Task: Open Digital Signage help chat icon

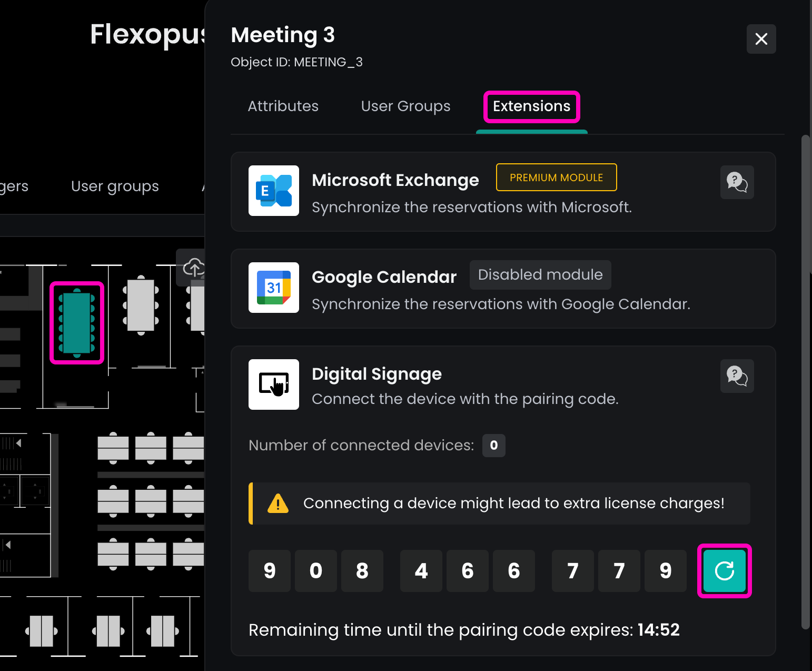Action: [737, 376]
